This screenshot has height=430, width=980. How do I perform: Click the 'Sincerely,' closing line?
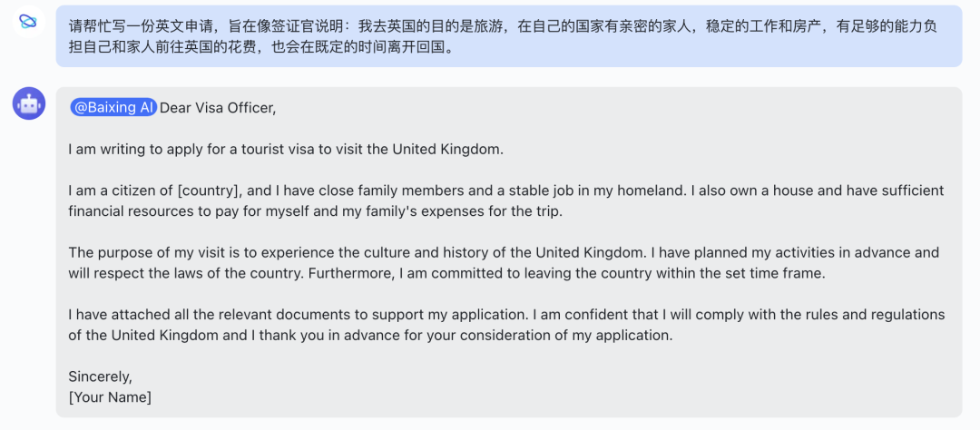[100, 376]
